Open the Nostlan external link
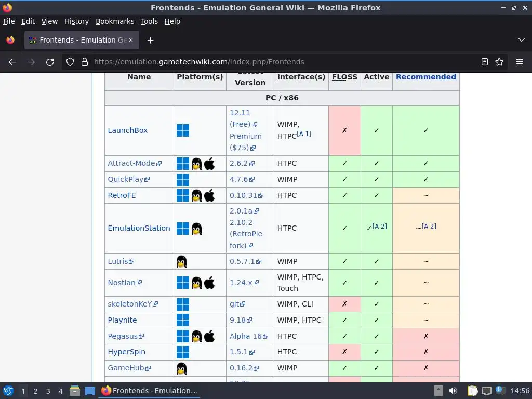This screenshot has height=399, width=532. tap(125, 283)
